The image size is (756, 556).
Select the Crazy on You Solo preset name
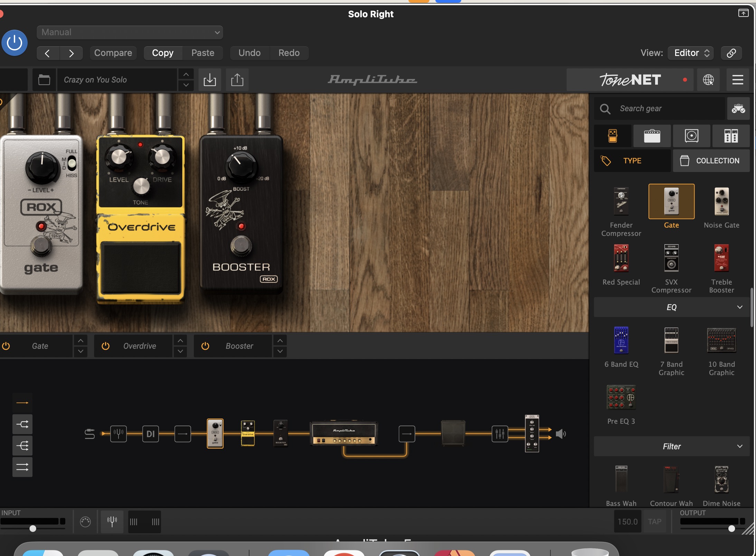coord(117,80)
